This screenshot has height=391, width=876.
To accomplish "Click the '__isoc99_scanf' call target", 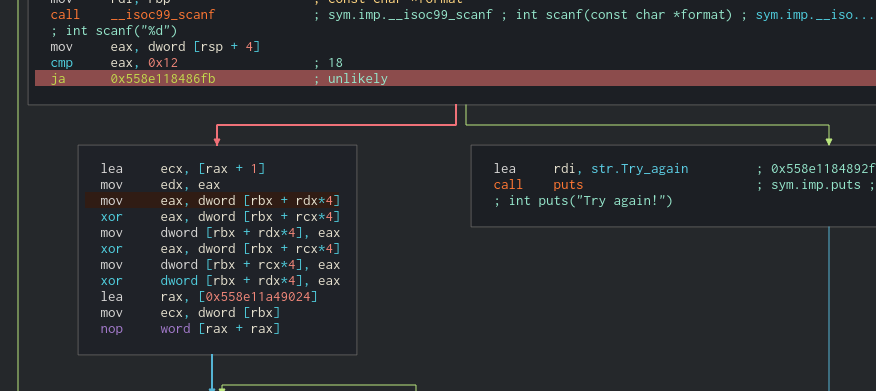I will click(x=163, y=15).
